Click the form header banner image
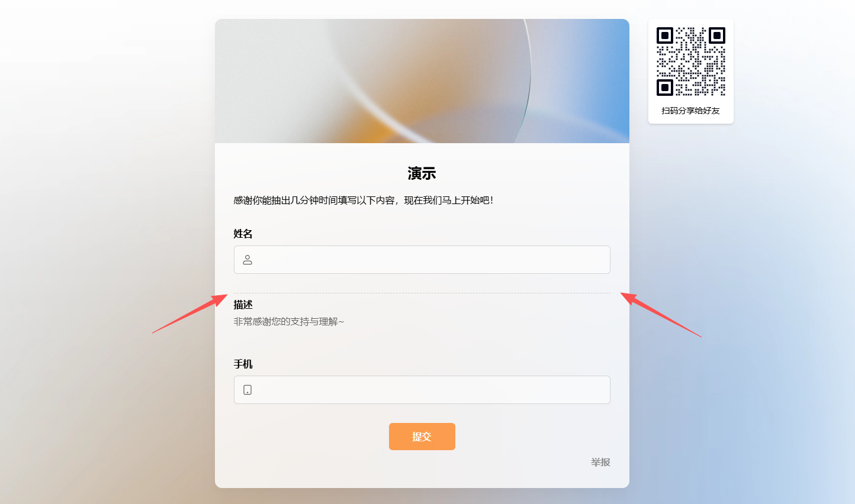Image resolution: width=855 pixels, height=504 pixels. (422, 81)
